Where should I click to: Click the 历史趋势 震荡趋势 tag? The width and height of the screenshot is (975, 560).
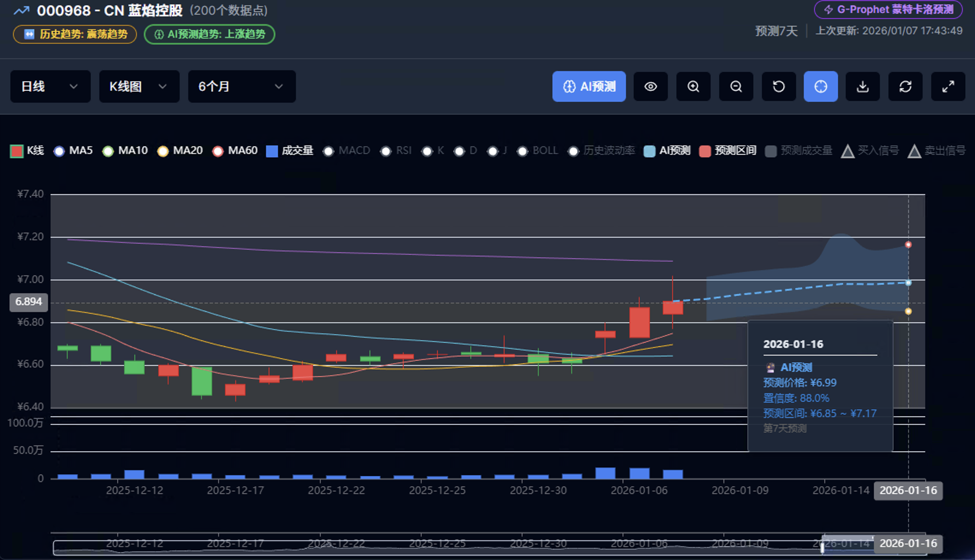coord(75,34)
